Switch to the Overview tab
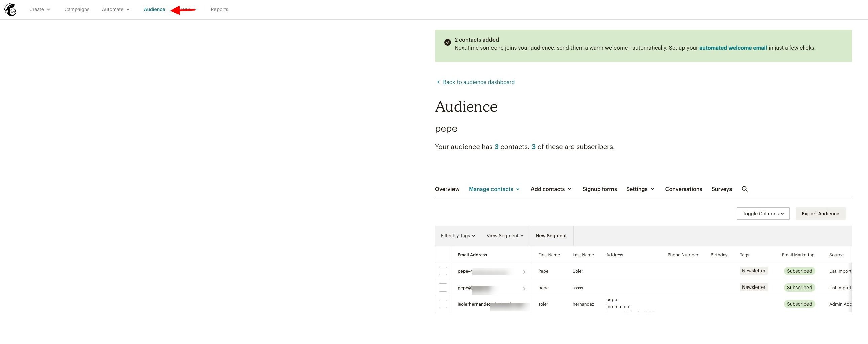 447,189
